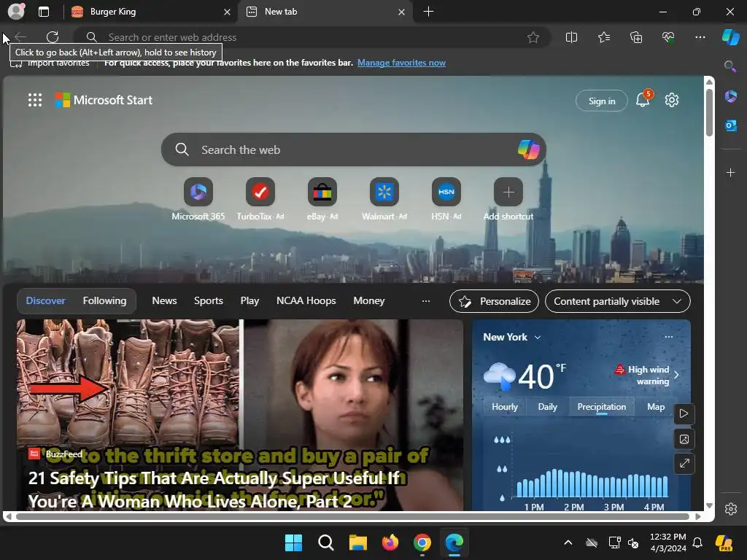Open split screen icon in toolbar
The image size is (747, 560).
[571, 37]
